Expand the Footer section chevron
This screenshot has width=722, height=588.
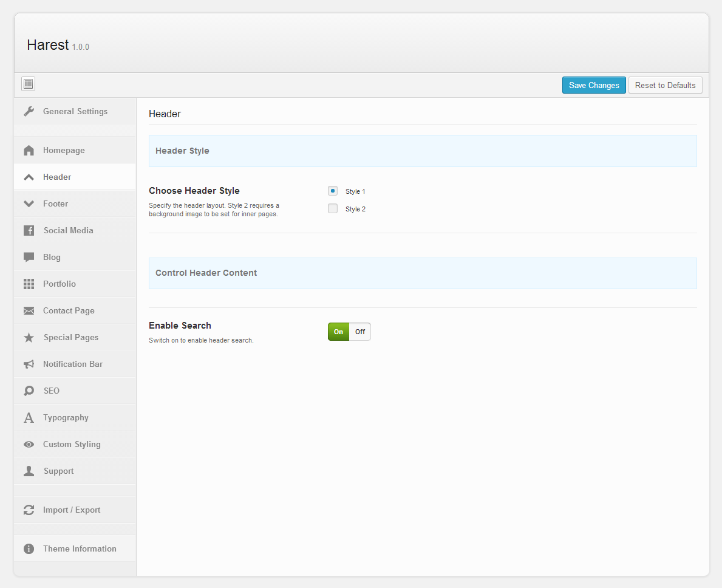[29, 204]
